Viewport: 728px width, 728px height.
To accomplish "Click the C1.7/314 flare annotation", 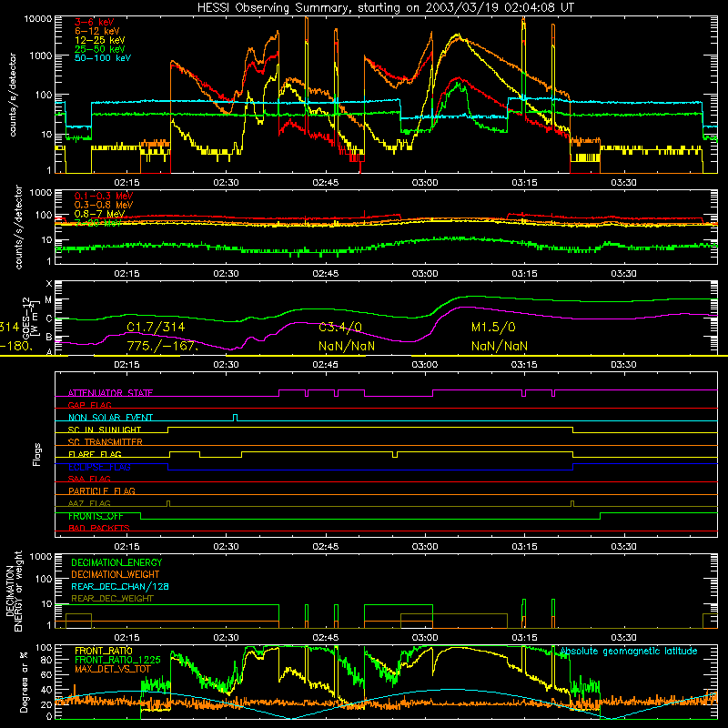I will coord(156,328).
